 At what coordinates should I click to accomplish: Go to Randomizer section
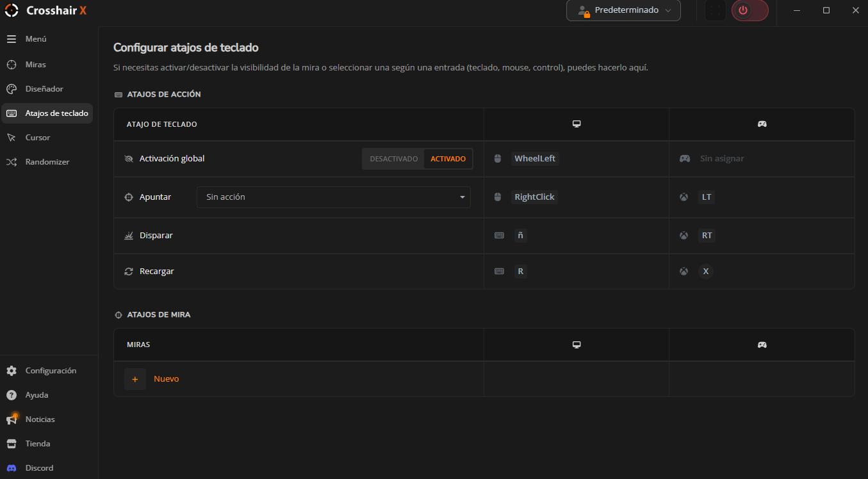point(47,162)
